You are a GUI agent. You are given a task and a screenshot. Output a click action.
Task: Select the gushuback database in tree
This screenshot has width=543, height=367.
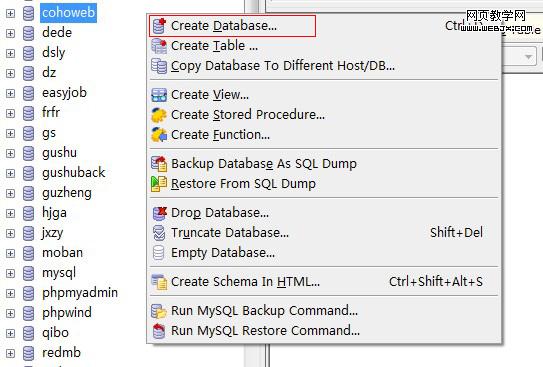click(73, 173)
